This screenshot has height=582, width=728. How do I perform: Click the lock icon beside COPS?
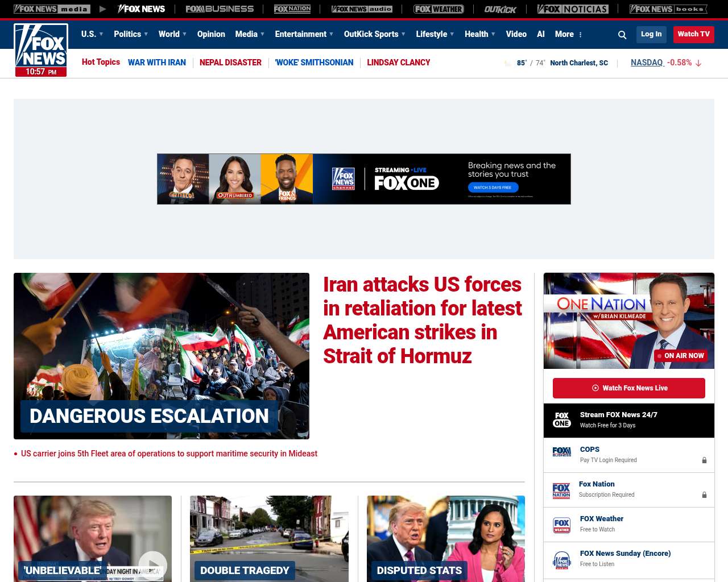tap(704, 460)
